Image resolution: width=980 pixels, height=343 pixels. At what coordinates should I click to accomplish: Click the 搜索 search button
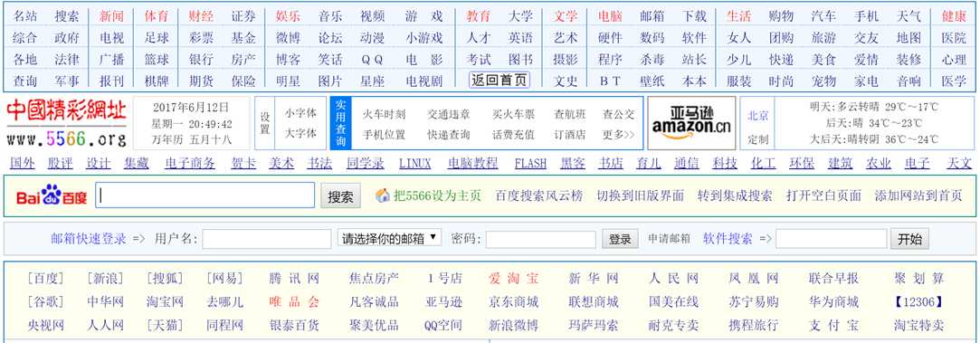pos(340,196)
